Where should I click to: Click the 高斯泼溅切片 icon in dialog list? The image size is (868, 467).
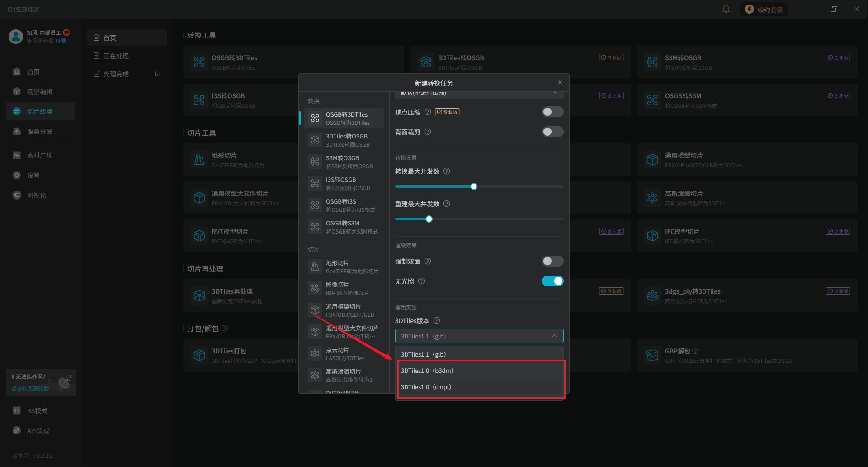click(315, 376)
